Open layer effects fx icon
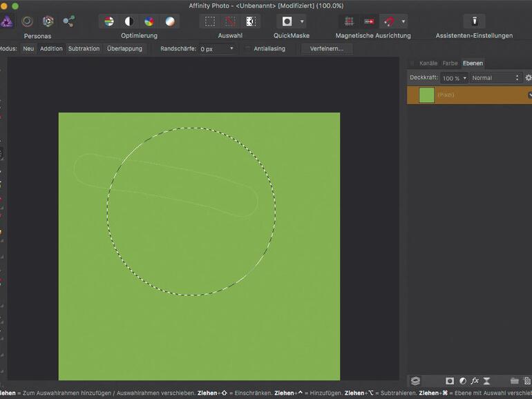This screenshot has height=399, width=532. coord(475,381)
